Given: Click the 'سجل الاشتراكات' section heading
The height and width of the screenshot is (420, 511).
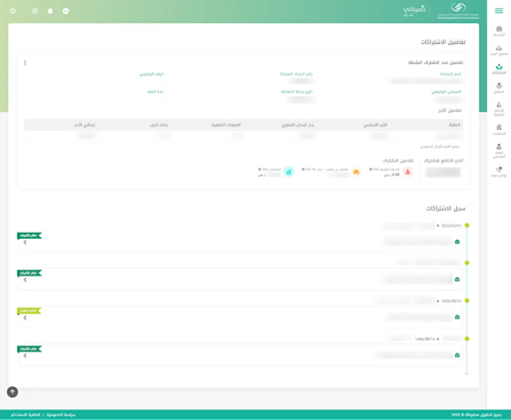Looking at the screenshot, I should (446, 209).
